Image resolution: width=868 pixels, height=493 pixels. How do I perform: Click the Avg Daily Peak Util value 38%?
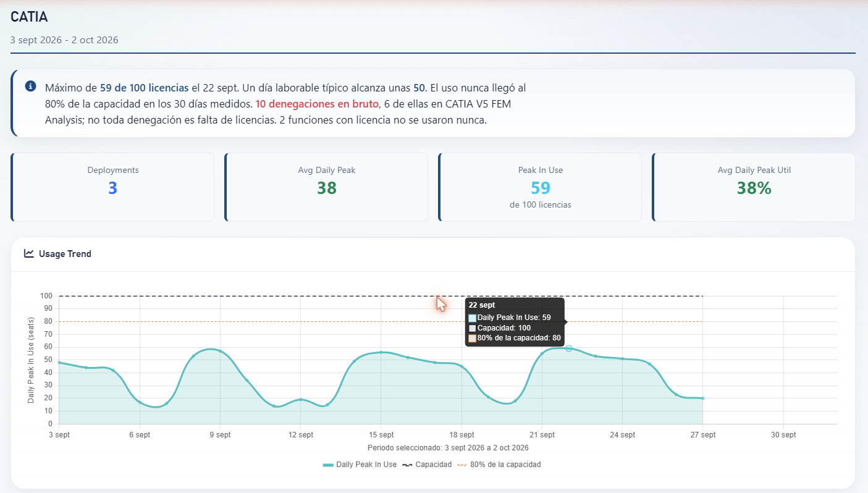[x=754, y=188]
